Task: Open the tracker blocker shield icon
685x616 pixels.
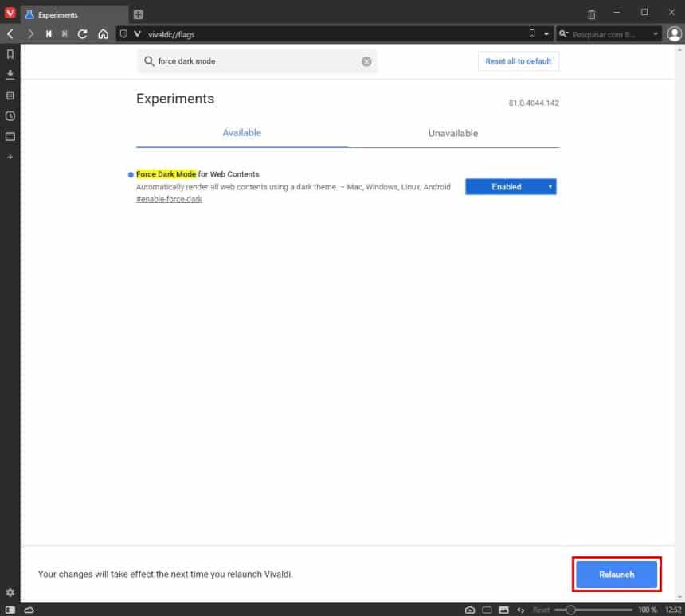Action: click(123, 34)
